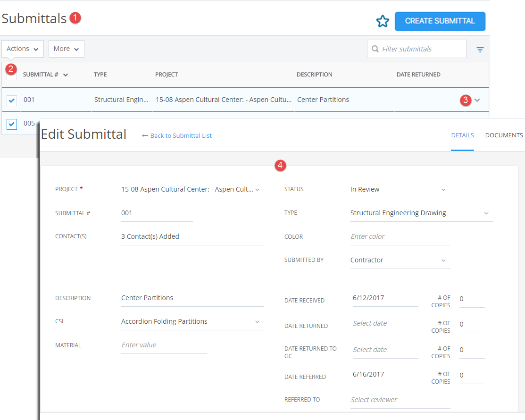Expand row 001 chevron
The height and width of the screenshot is (420, 525).
[x=477, y=100]
